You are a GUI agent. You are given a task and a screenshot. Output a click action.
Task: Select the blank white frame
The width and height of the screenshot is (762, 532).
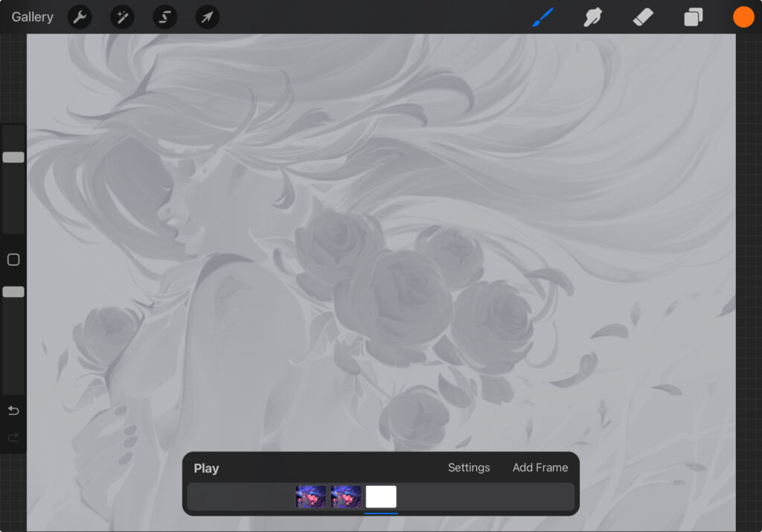click(381, 496)
